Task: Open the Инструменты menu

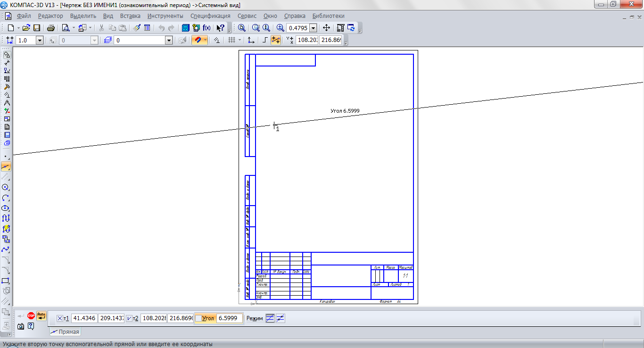Action: [x=165, y=16]
